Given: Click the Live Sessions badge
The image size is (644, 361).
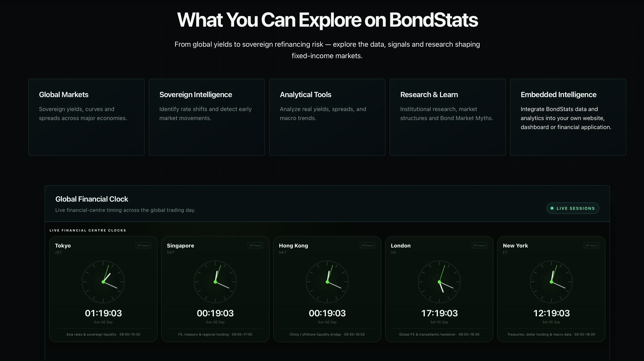Looking at the screenshot, I should 573,208.
